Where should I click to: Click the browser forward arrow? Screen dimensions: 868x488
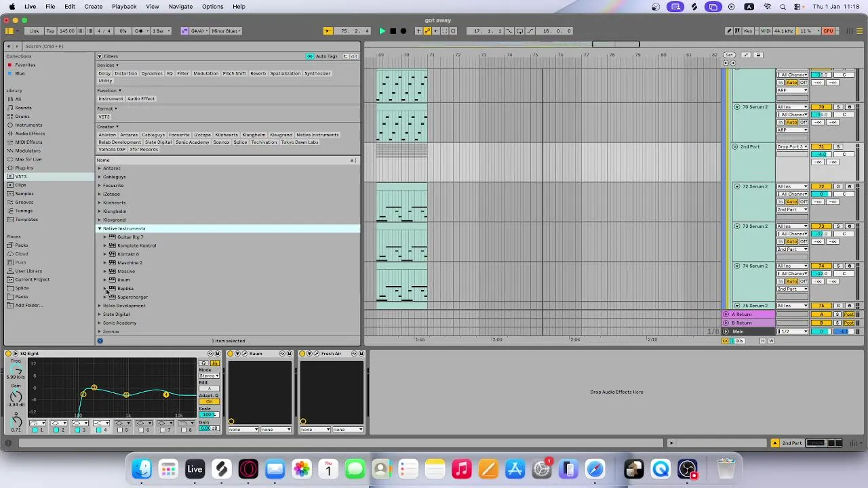[17, 46]
